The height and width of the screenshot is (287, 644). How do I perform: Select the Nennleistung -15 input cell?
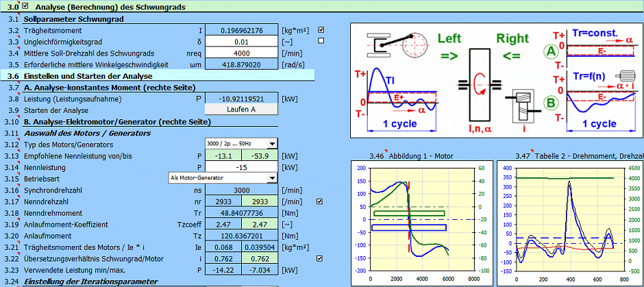(x=241, y=168)
